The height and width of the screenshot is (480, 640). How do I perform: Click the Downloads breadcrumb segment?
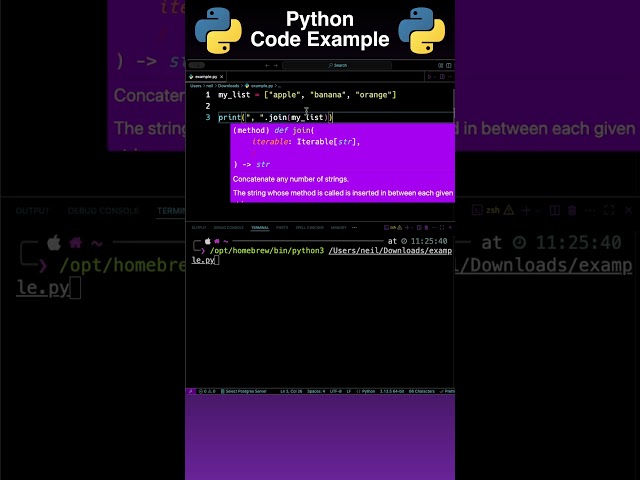[228, 86]
